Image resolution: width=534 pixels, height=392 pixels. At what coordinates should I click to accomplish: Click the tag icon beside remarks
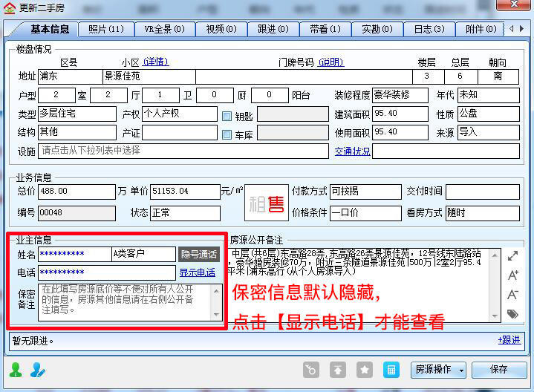click(512, 313)
